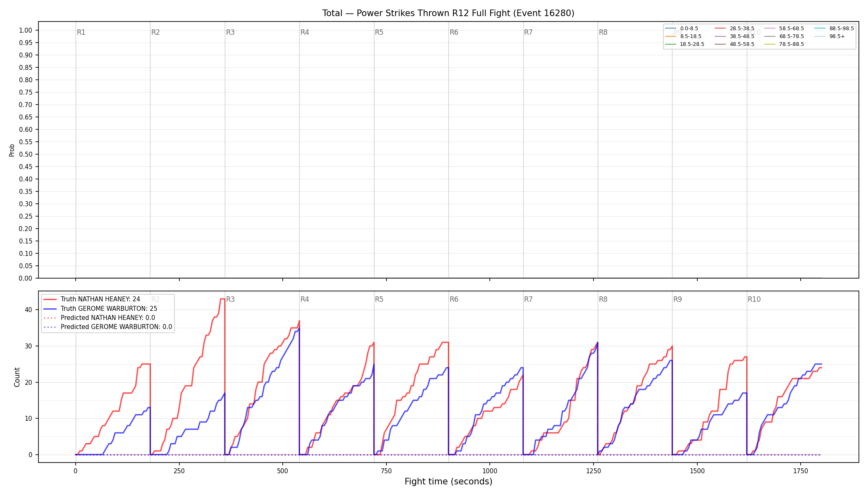Click the 40 tick on Count axis
Image resolution: width=868 pixels, height=496 pixels.
tap(29, 310)
